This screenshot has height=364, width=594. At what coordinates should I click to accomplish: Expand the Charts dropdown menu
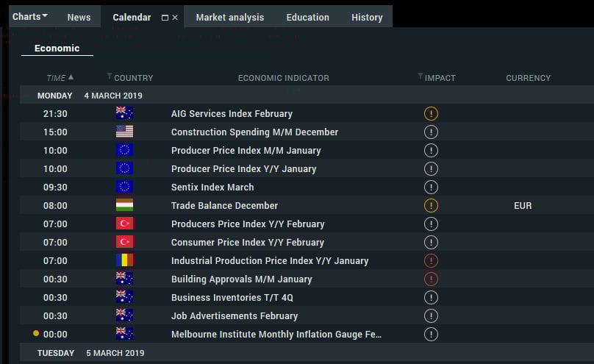29,17
